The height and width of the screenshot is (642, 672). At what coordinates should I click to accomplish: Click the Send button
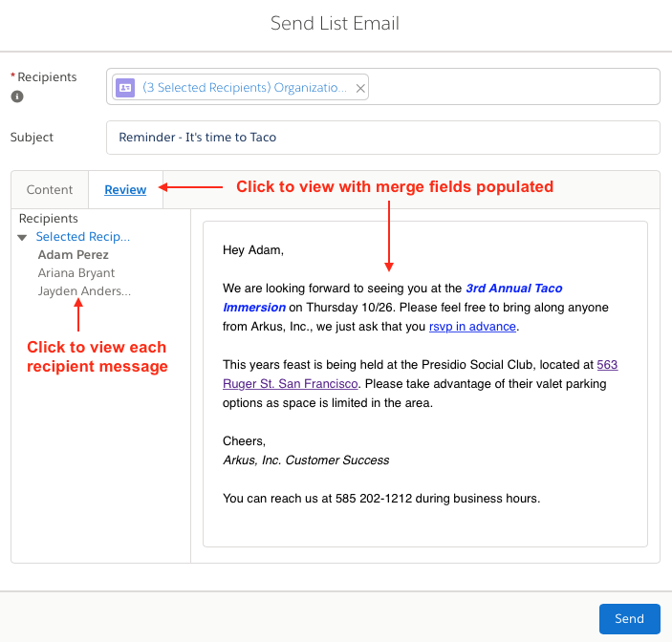tap(629, 618)
